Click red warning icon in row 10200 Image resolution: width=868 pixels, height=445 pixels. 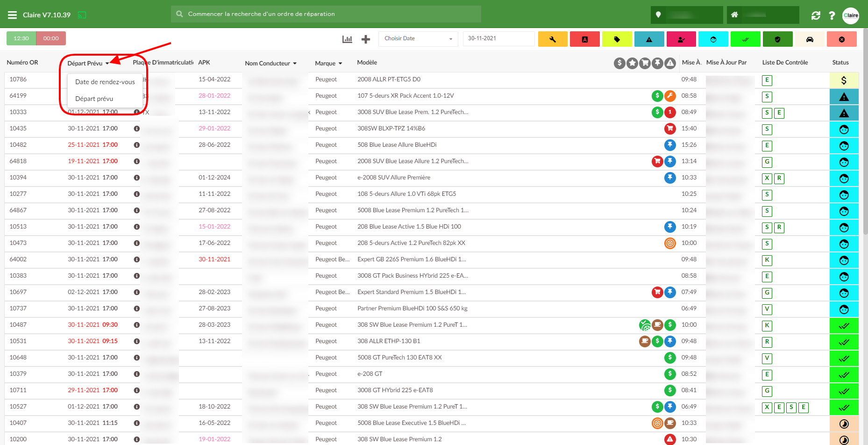tap(670, 439)
